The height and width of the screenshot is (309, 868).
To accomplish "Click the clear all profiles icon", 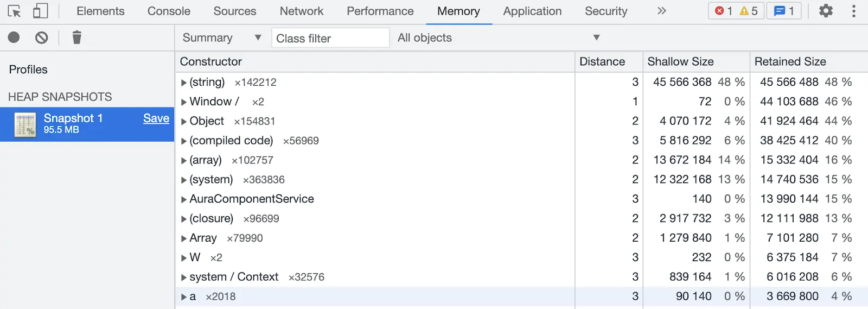I will pyautogui.click(x=42, y=37).
